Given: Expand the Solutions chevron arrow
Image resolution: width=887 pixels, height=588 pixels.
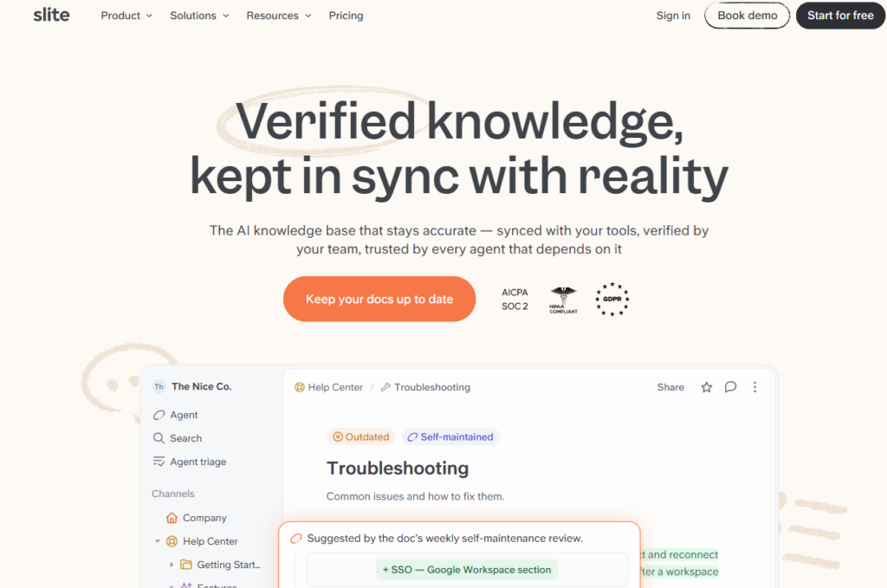Looking at the screenshot, I should pyautogui.click(x=226, y=16).
